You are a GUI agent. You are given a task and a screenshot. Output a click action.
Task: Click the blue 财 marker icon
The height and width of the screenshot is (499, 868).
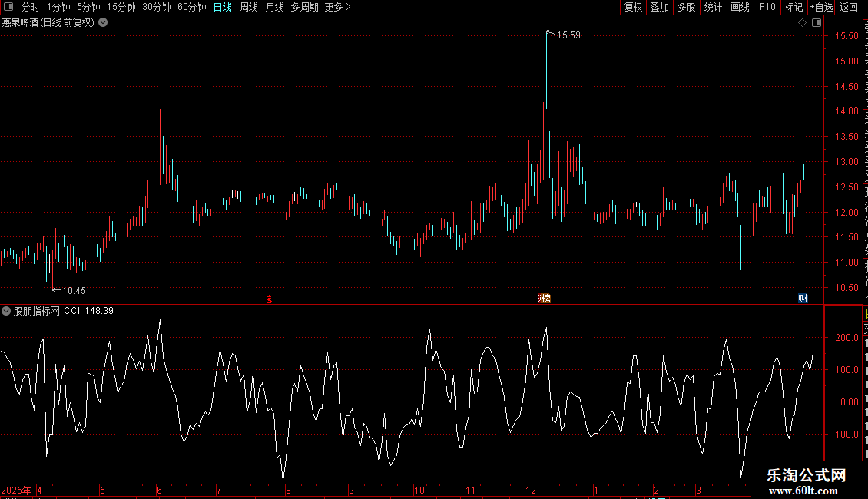803,299
